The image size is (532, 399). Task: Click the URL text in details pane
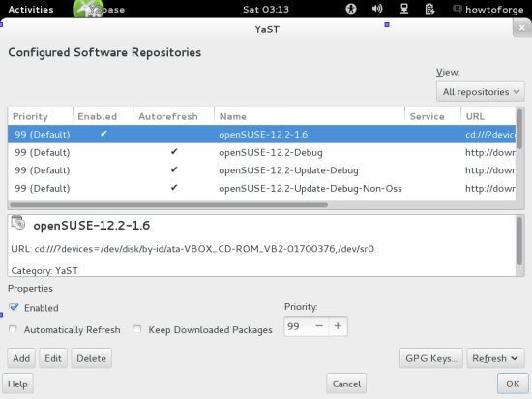192,249
